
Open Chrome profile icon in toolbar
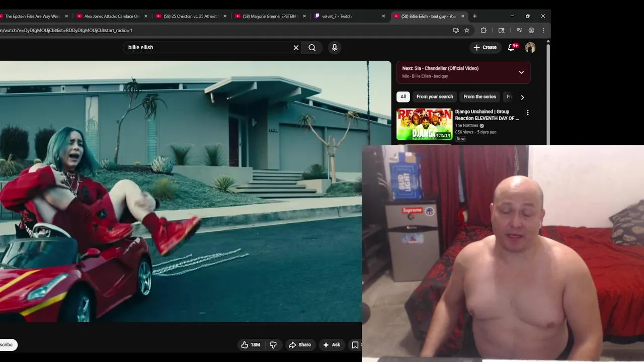click(x=531, y=30)
